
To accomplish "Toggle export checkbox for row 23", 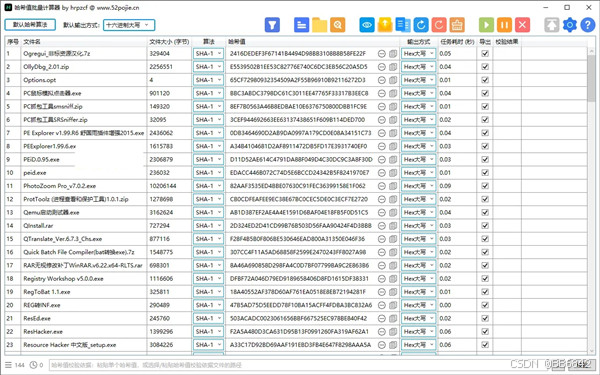I will (x=485, y=345).
